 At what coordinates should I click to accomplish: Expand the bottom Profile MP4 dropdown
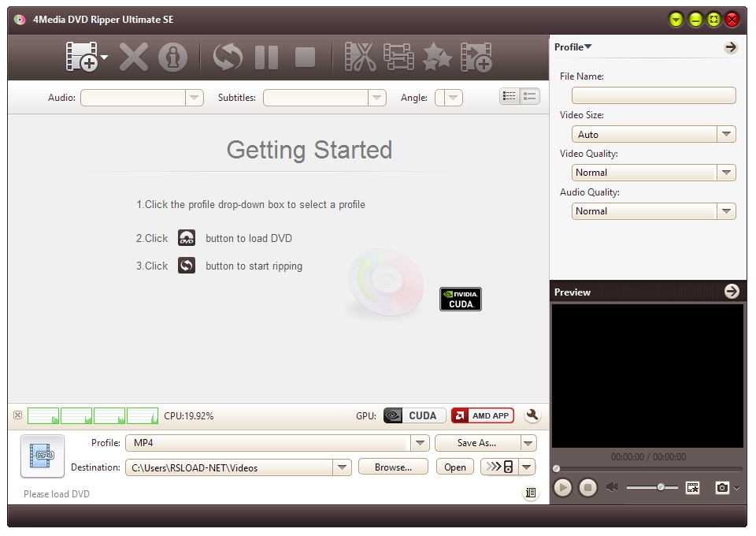click(420, 443)
